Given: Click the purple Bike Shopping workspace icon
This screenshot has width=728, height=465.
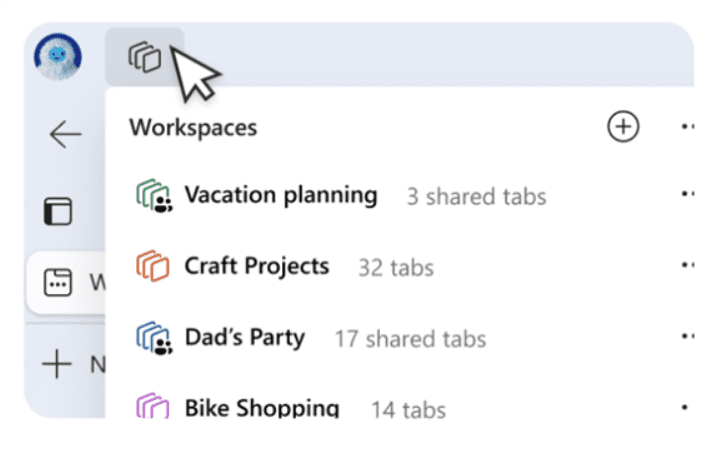Looking at the screenshot, I should pyautogui.click(x=151, y=407).
